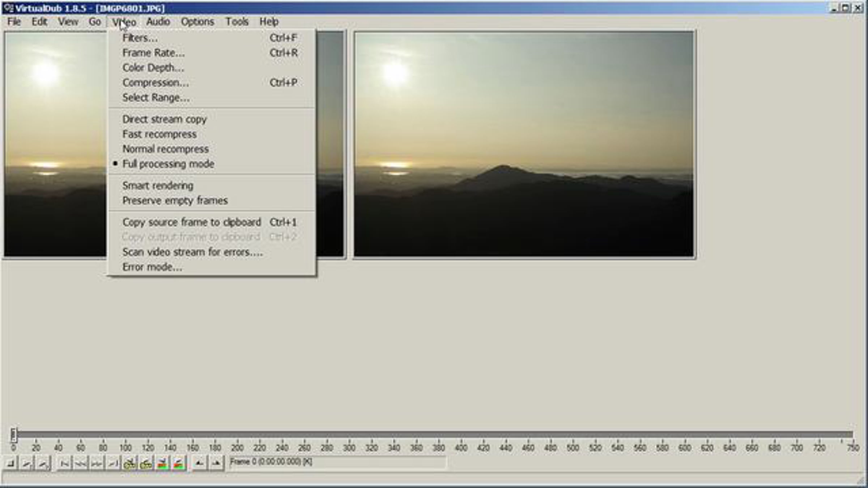This screenshot has height=488, width=868.
Task: Scan forward for scene change
Action: coord(179,463)
